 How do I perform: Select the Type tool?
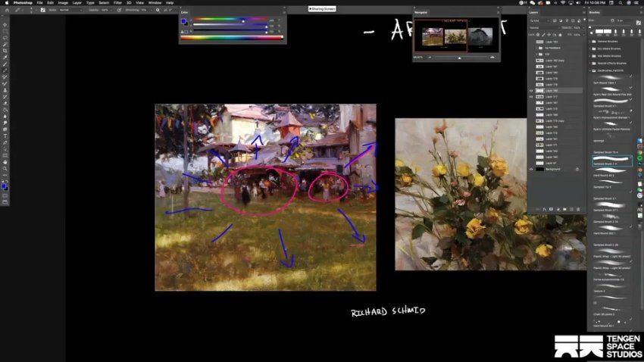pos(5,135)
